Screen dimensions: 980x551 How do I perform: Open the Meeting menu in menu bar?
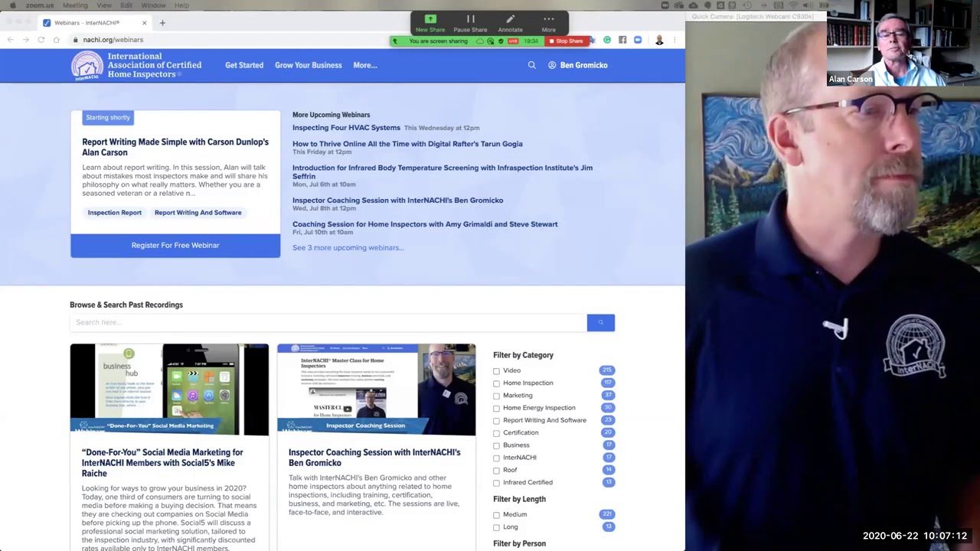pos(75,5)
